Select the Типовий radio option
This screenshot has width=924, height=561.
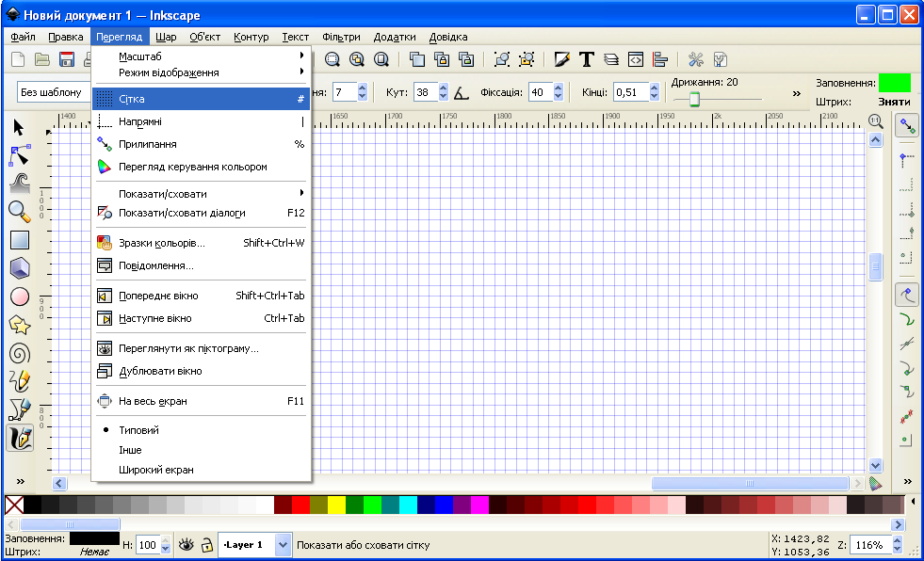coord(201,430)
